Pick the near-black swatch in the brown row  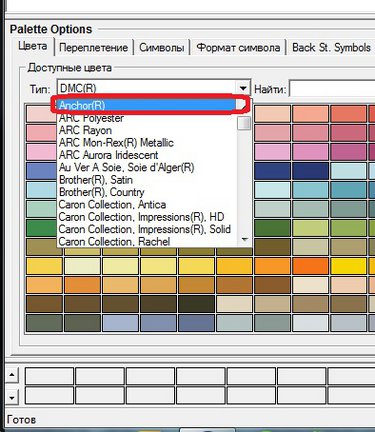point(196,304)
